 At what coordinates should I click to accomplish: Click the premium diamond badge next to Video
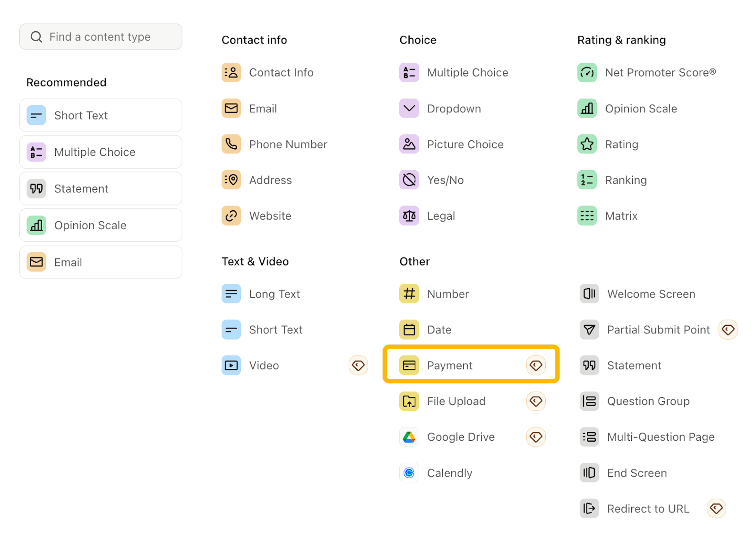click(358, 366)
